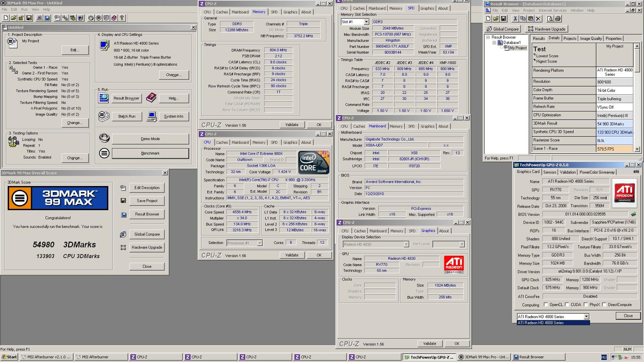Collapse the Database1 tree node

(494, 42)
